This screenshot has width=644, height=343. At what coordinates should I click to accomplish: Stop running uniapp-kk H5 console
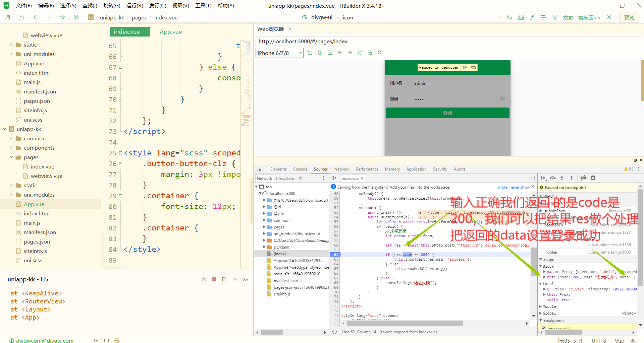(214, 279)
